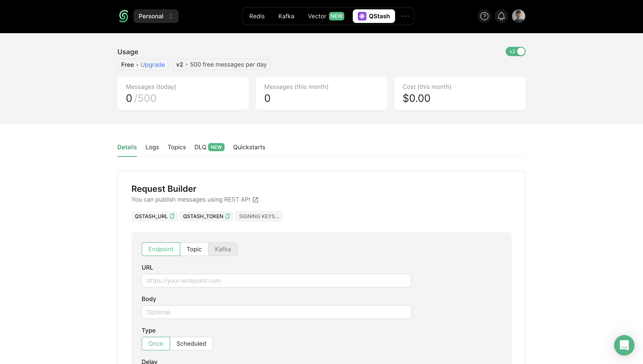Screen dimensions: 643x364
Task: Copy QSTASH_URL using its copy icon
Action: tap(172, 216)
